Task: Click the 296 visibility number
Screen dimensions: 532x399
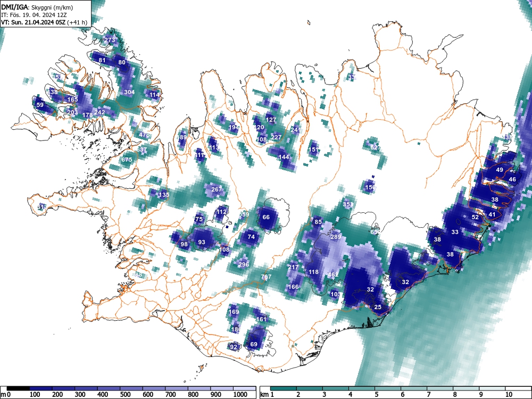Action: point(244,264)
